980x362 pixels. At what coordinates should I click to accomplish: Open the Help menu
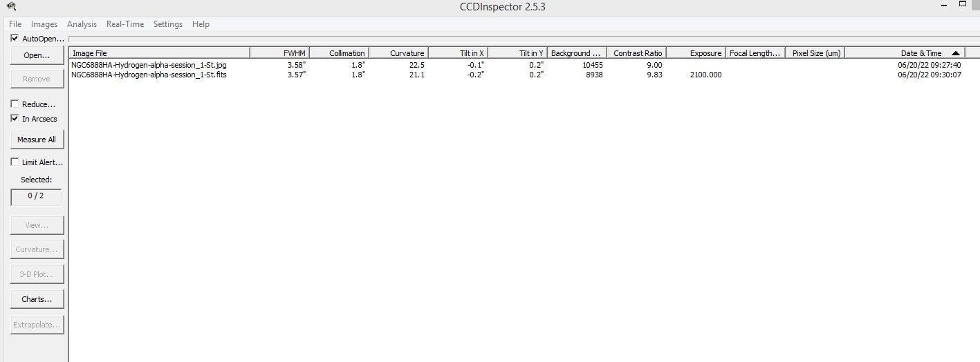(x=201, y=24)
